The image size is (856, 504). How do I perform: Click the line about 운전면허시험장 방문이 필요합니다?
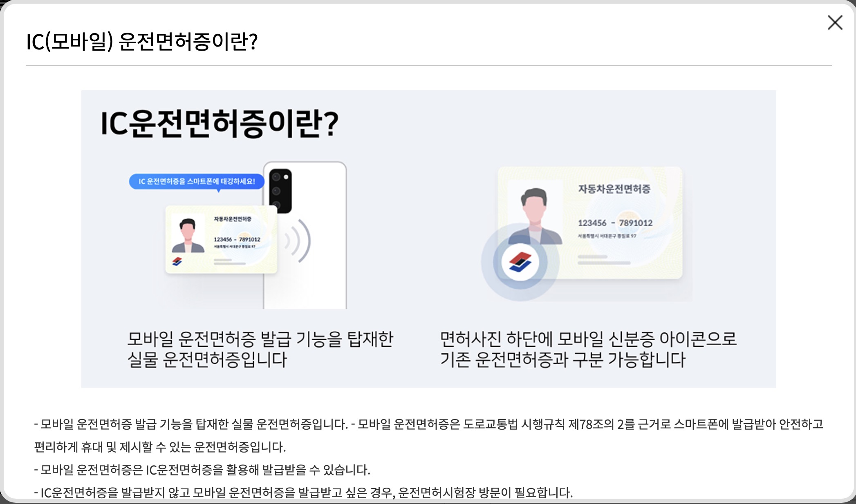click(x=304, y=493)
